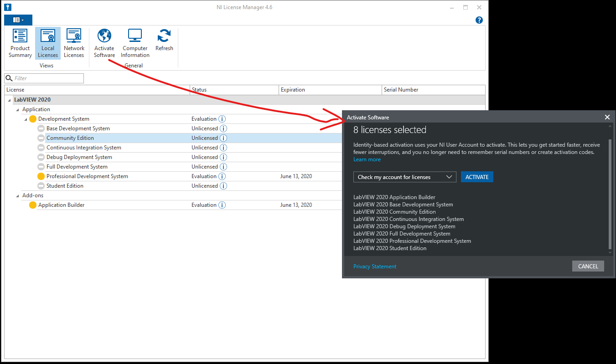This screenshot has width=616, height=364.
Task: Sort by the Expiration column header
Action: (x=331, y=90)
